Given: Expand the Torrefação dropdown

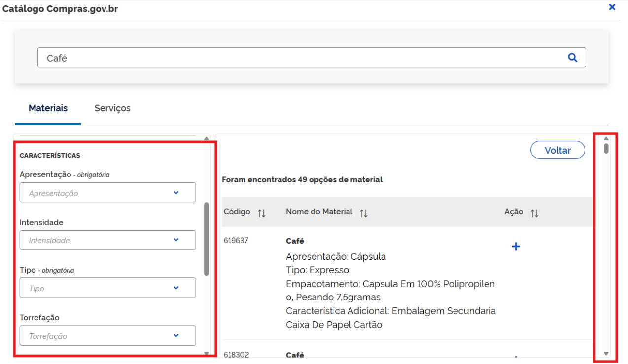Looking at the screenshot, I should (107, 336).
